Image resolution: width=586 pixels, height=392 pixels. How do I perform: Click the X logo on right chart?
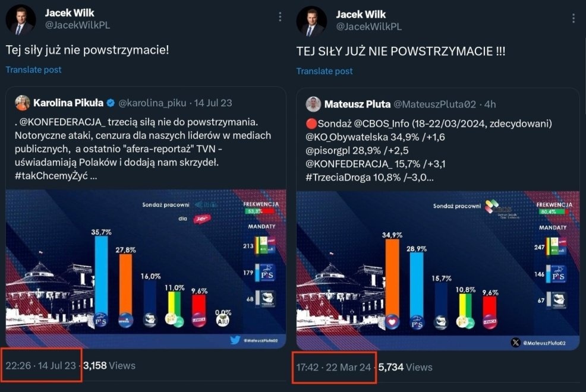point(516,342)
